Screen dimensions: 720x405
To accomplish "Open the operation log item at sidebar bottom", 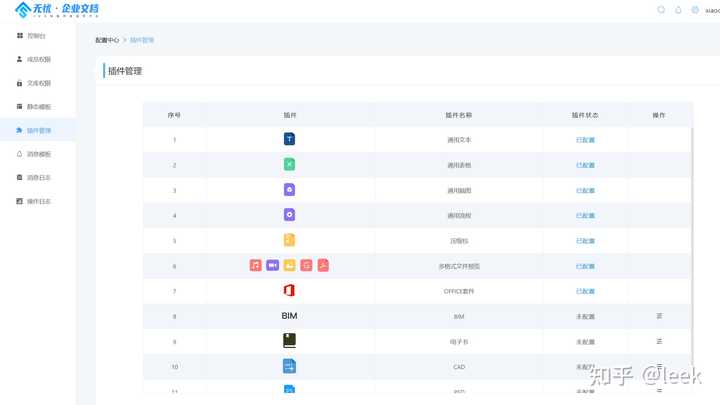I will [33, 201].
